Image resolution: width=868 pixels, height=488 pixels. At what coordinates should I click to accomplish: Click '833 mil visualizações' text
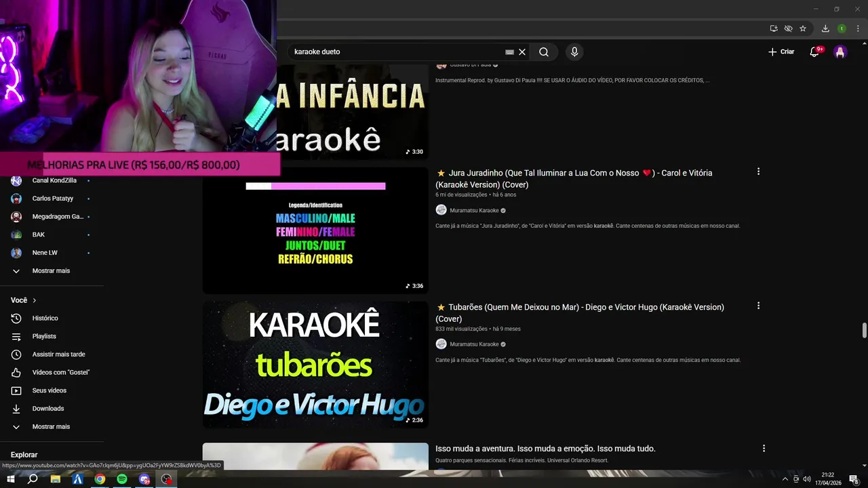click(461, 329)
